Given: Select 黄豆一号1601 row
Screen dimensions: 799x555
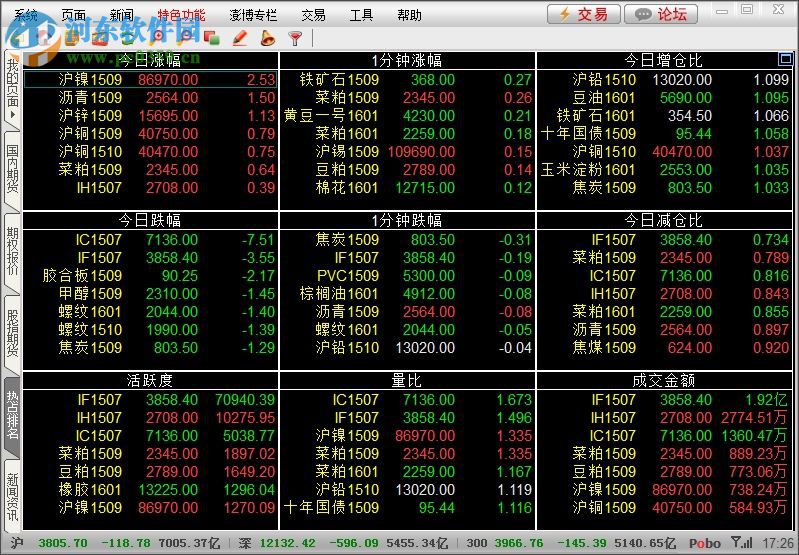Looking at the screenshot, I should pos(407,116).
